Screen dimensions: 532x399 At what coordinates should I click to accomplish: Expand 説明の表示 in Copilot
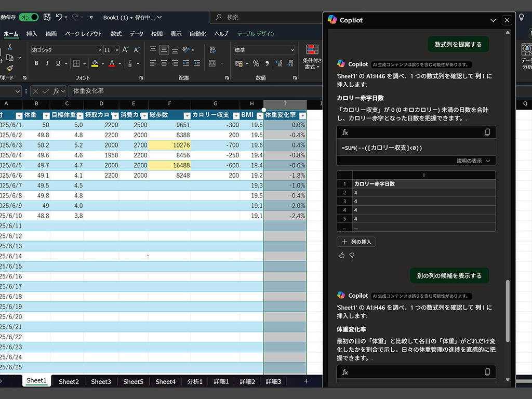tap(473, 161)
